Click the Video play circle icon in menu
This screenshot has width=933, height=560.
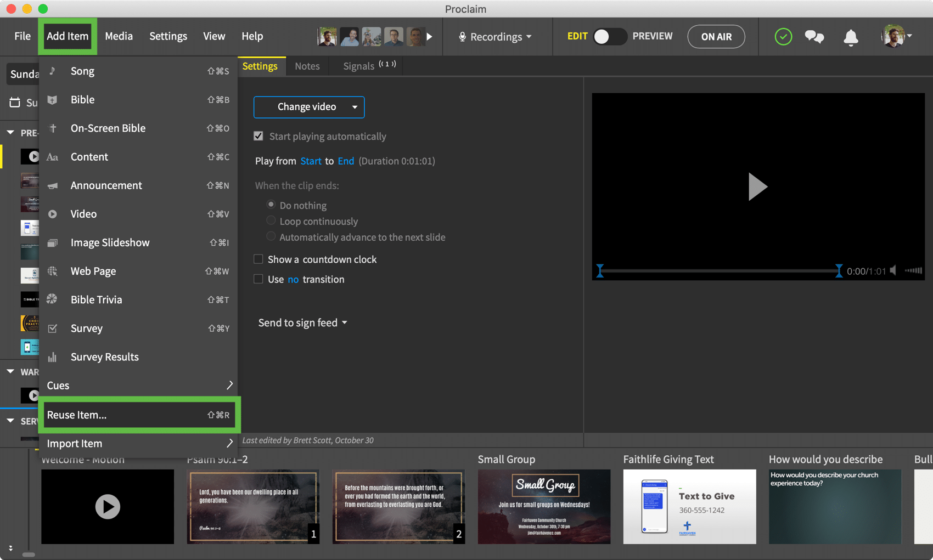coord(52,214)
